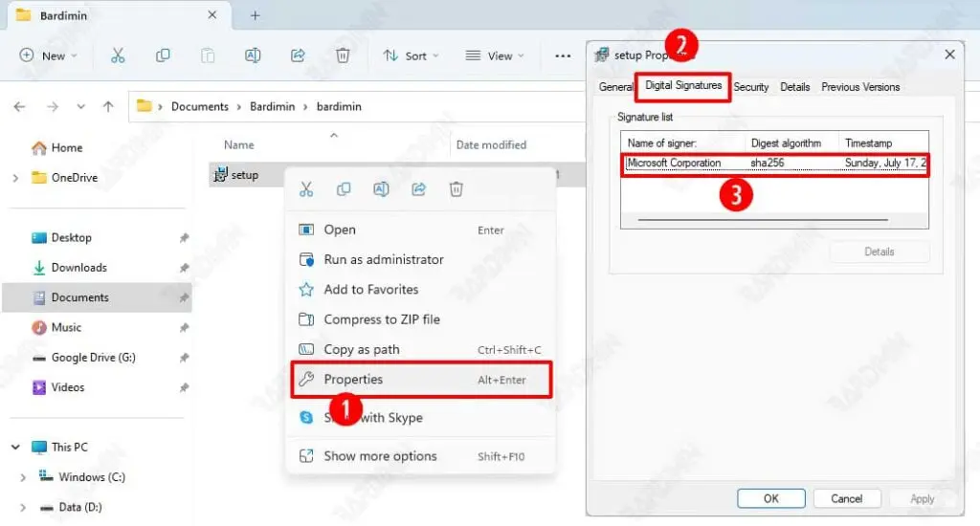Choose Open in context menu

421,230
